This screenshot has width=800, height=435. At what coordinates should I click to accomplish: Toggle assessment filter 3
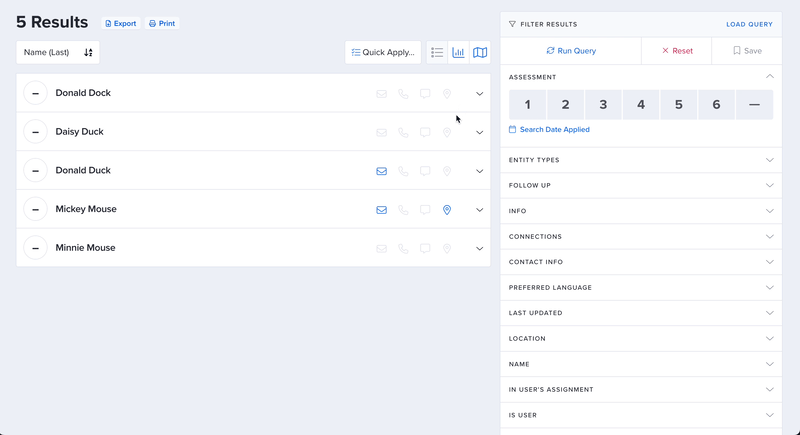[603, 105]
